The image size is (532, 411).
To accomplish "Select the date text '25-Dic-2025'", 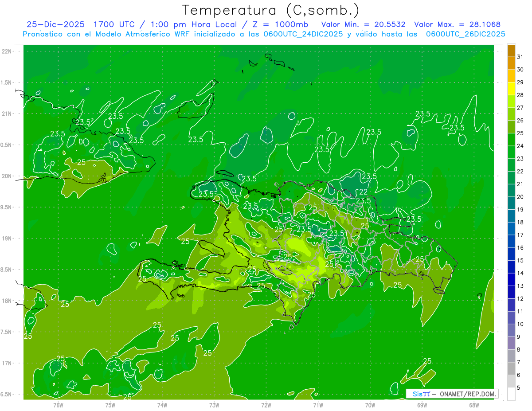I will tap(56, 24).
